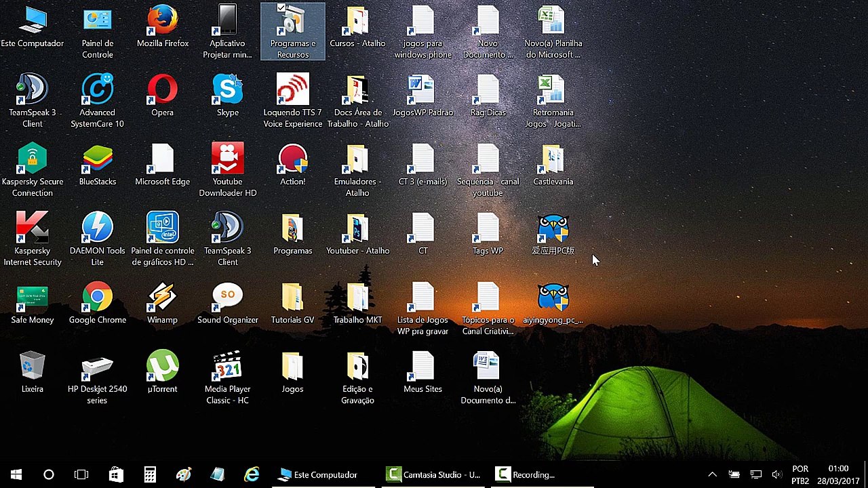The height and width of the screenshot is (488, 868).
Task: Open Novo(a) Planilha do Microsoft Excel file
Action: (x=553, y=32)
